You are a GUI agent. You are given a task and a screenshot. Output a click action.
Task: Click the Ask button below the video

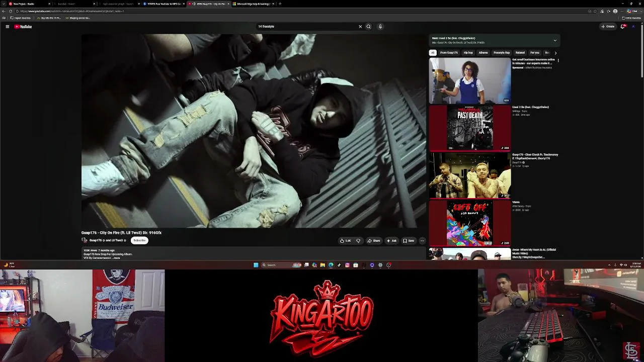coord(391,241)
